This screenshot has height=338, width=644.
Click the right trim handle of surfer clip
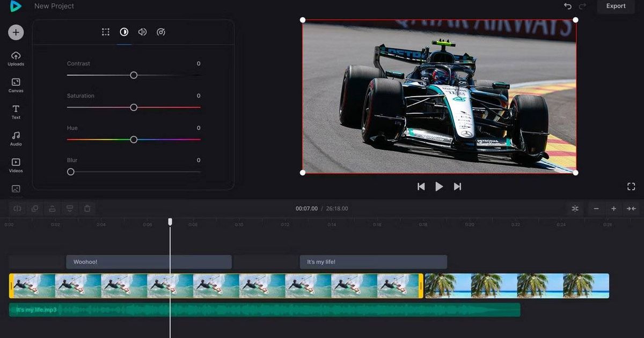click(421, 285)
